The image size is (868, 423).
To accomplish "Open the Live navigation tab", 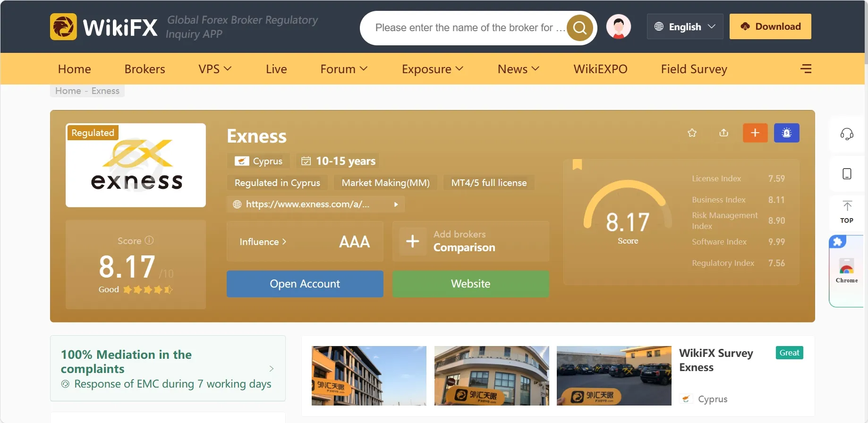I will (x=276, y=69).
